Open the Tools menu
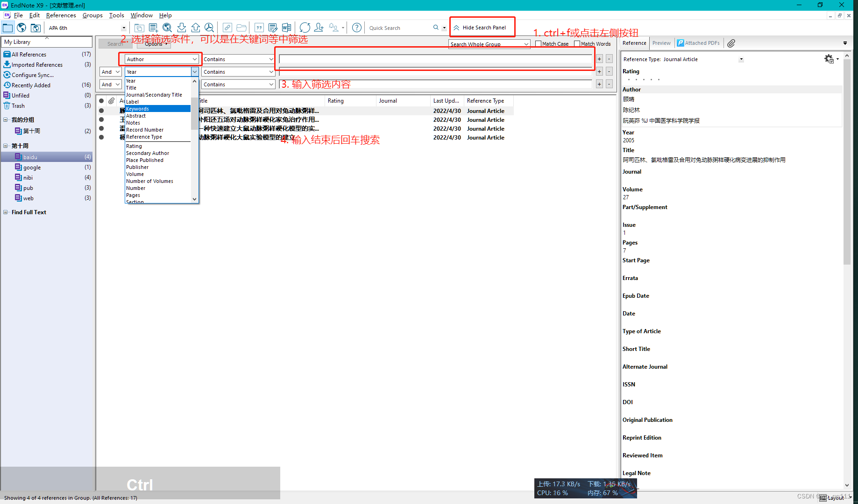 [x=117, y=15]
